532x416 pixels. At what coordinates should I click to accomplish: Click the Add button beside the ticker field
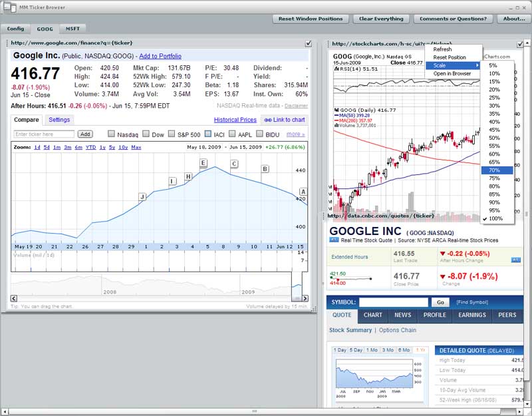coord(85,134)
